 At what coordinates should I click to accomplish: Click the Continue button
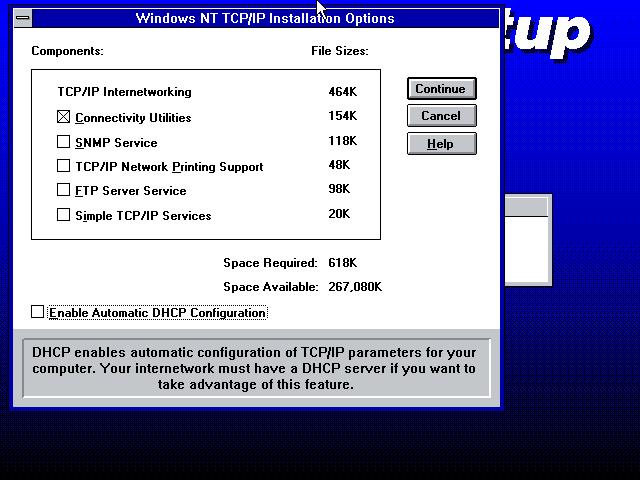pos(442,89)
